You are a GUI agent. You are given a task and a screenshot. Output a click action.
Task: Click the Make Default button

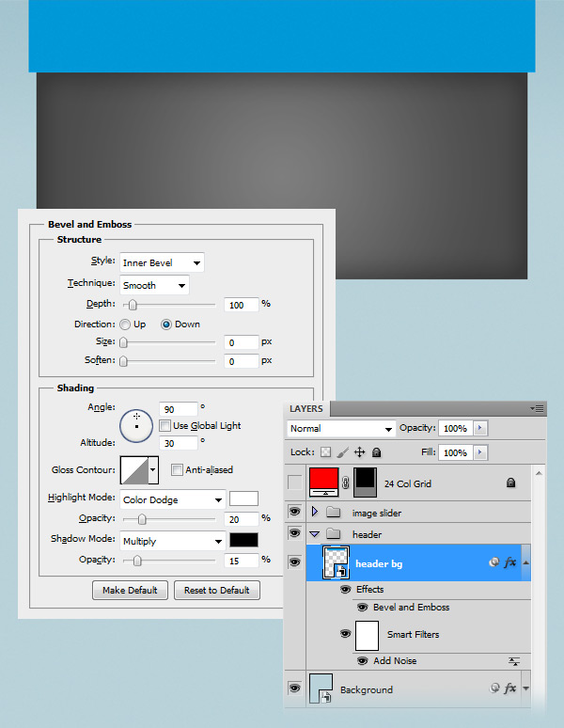coord(130,590)
